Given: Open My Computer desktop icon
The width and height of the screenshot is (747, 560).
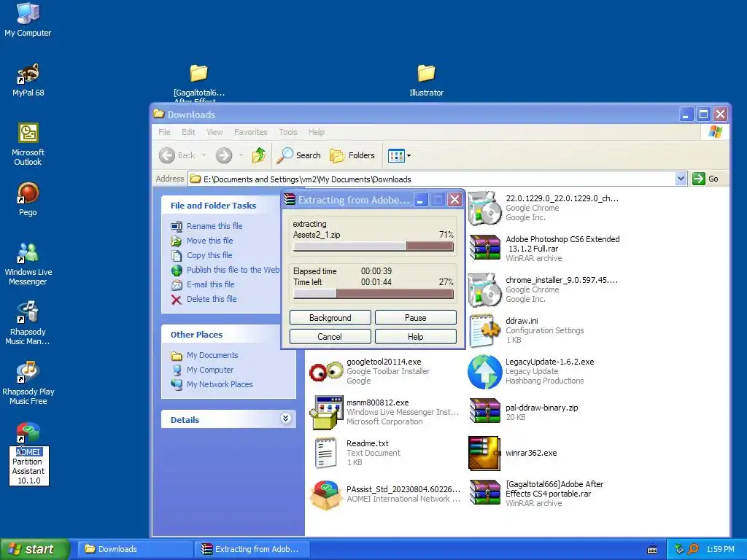Looking at the screenshot, I should click(x=28, y=20).
